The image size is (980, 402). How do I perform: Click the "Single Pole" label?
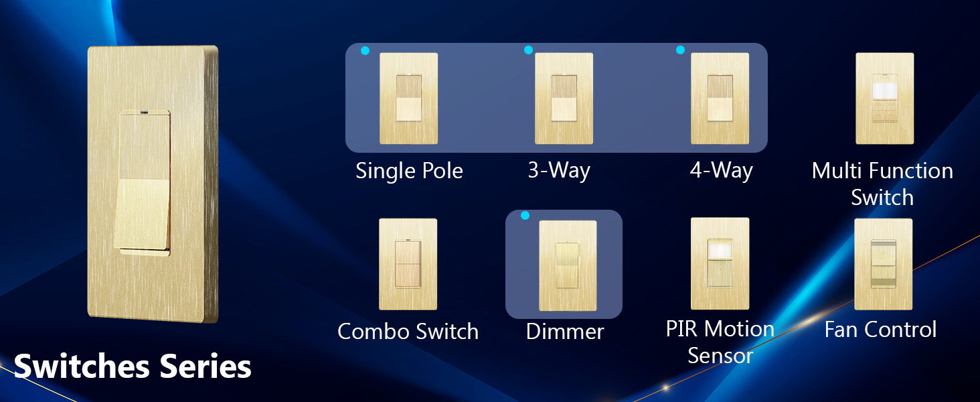point(409,171)
